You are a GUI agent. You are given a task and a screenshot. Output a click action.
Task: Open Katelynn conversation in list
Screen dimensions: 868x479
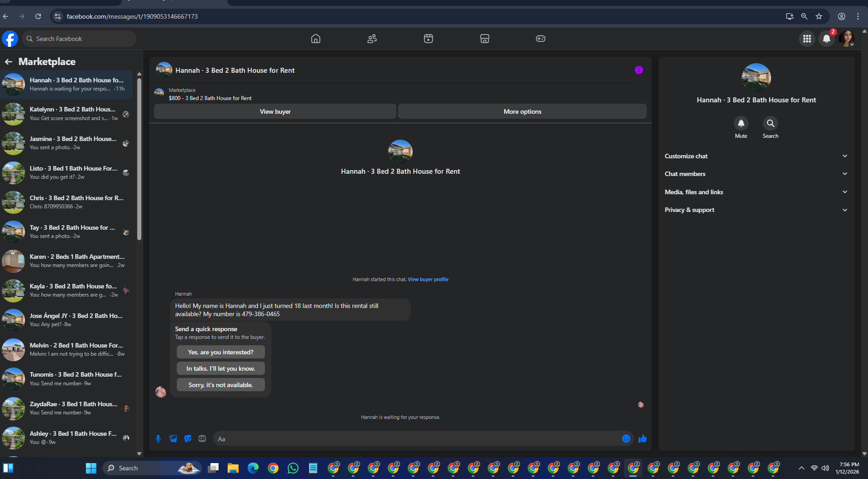point(67,114)
